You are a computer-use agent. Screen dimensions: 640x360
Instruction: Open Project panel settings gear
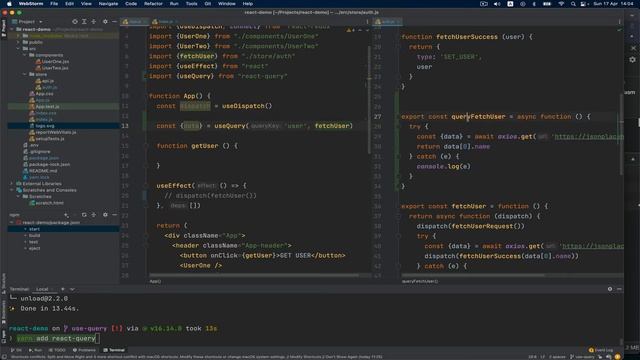(105, 21)
